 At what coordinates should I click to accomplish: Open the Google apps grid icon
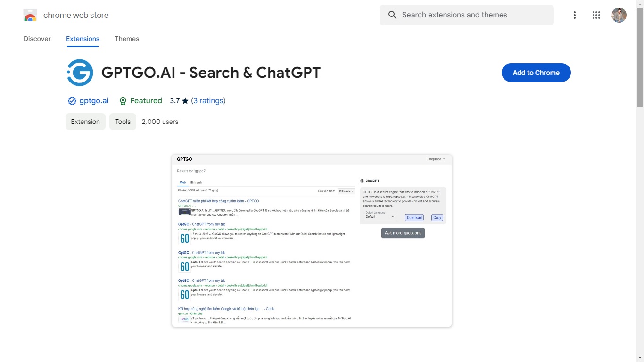click(596, 15)
